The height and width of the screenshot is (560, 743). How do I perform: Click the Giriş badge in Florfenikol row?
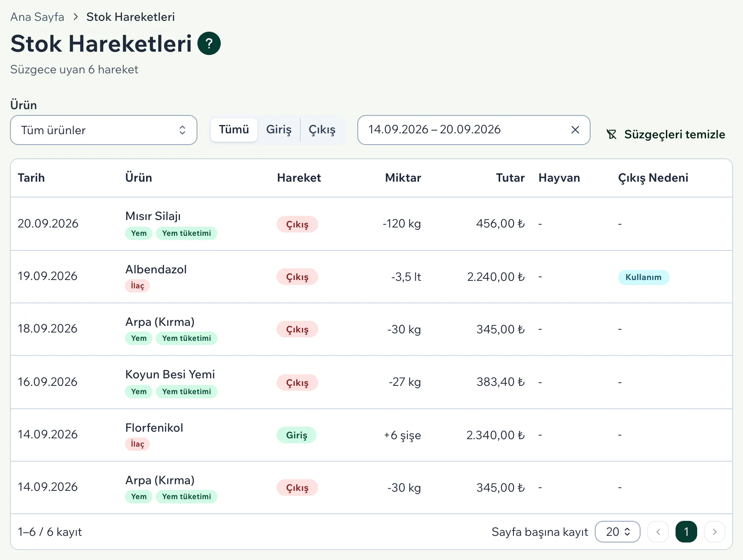[297, 435]
